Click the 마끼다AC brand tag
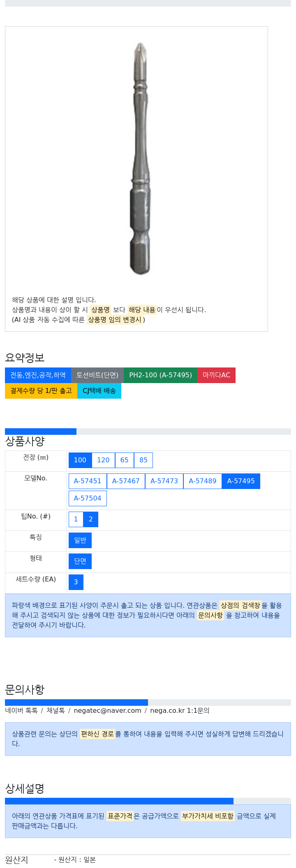This screenshot has height=868, width=296. tap(216, 375)
